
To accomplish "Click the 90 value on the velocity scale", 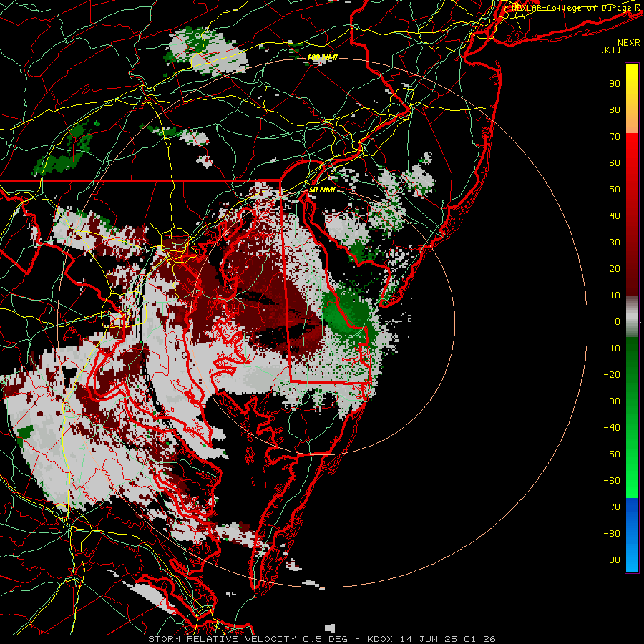I will pyautogui.click(x=615, y=84).
